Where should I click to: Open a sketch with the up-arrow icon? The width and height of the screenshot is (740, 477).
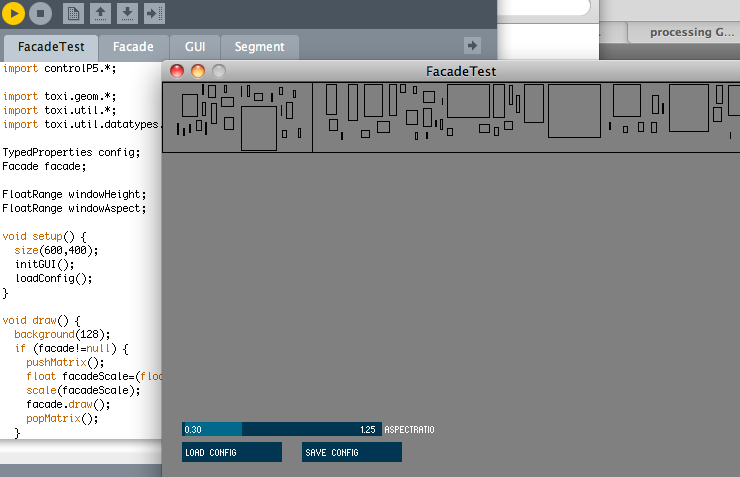pyautogui.click(x=100, y=13)
